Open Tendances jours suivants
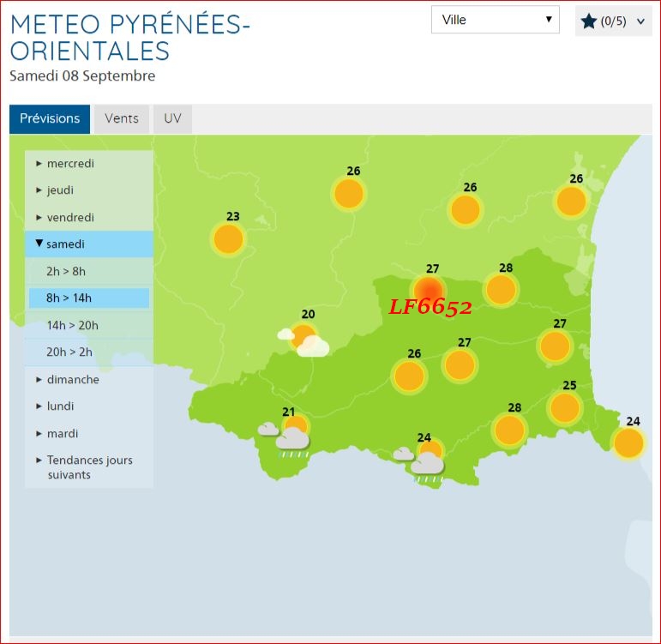The width and height of the screenshot is (661, 644). 89,467
